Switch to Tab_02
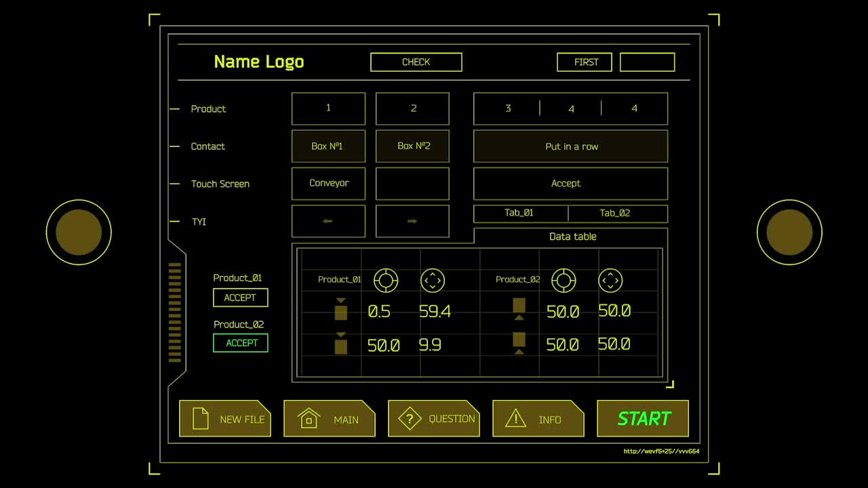 [x=618, y=213]
